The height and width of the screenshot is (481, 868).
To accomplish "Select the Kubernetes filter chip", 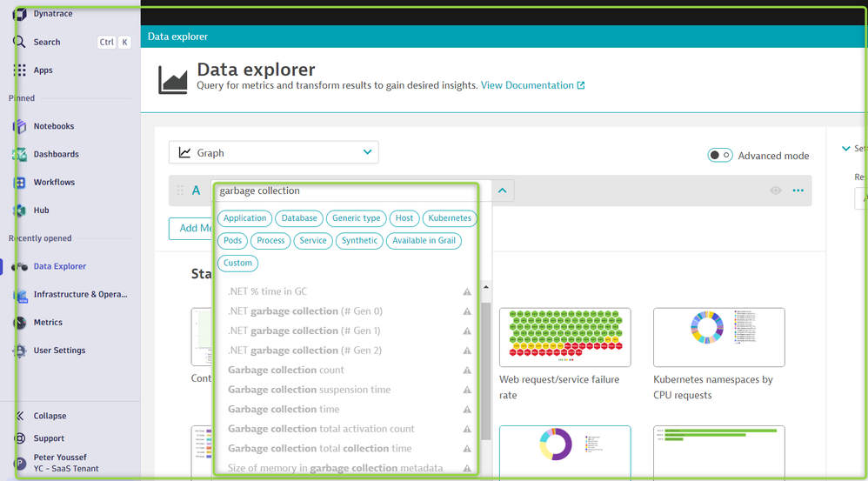I will click(449, 218).
